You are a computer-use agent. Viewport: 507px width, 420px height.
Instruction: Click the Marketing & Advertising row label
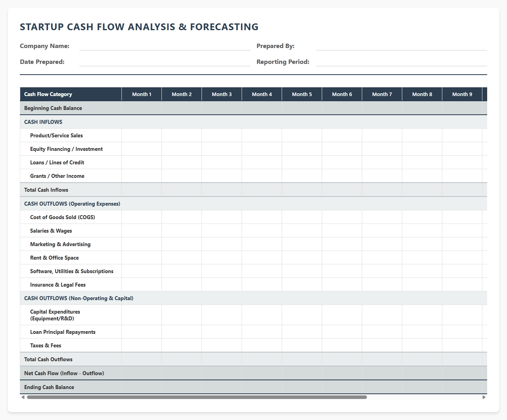click(x=60, y=244)
